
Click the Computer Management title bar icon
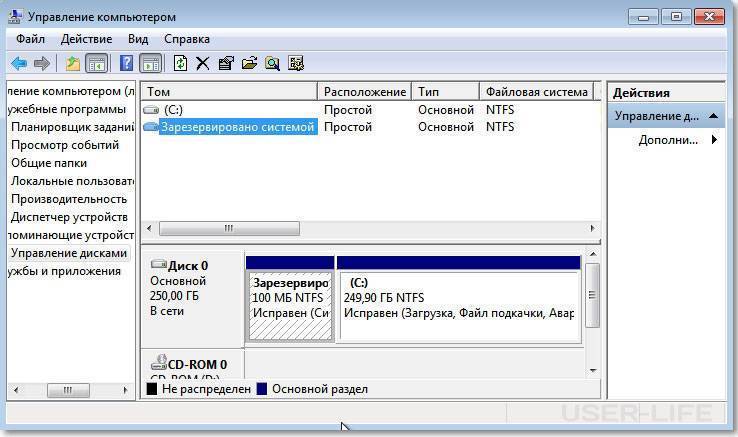click(15, 17)
